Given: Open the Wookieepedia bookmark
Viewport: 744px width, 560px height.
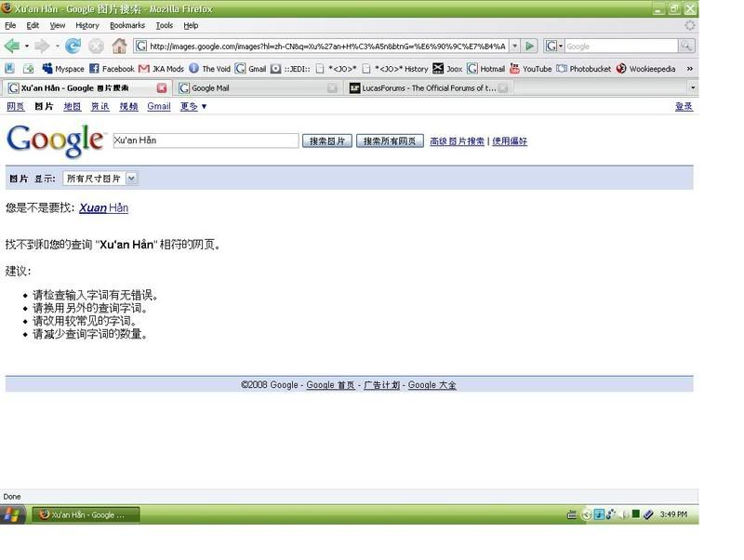Looking at the screenshot, I should point(645,69).
